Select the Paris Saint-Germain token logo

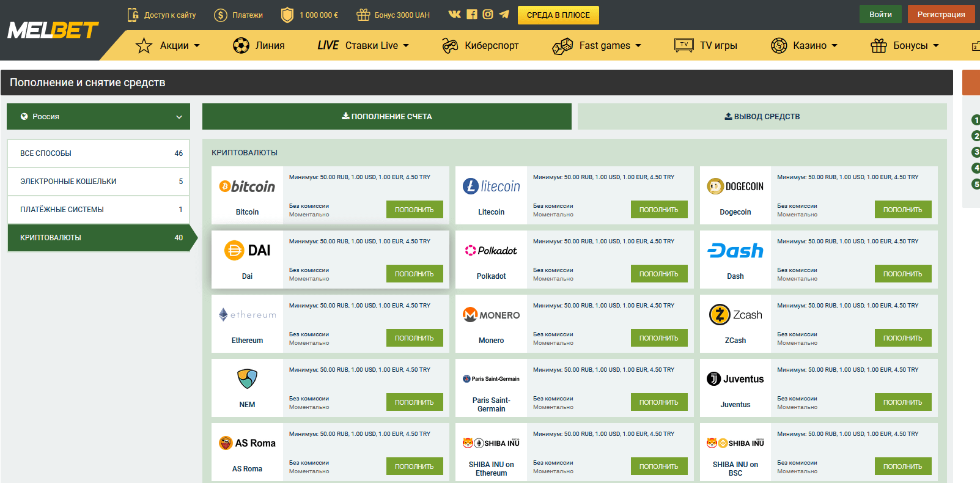click(x=491, y=378)
